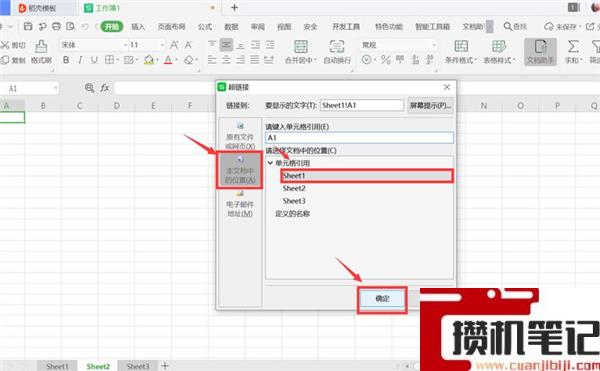Select 本文档中的位置 link type
This screenshot has width=600, height=371.
pos(240,169)
